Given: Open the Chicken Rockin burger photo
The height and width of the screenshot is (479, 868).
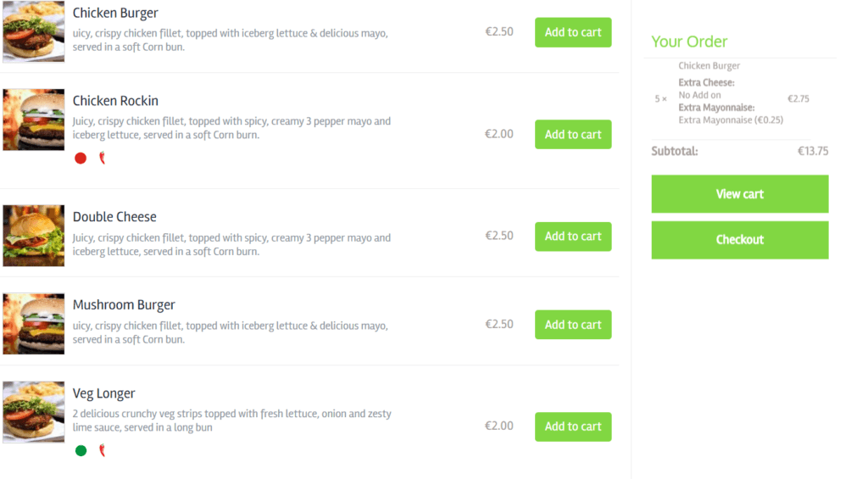Looking at the screenshot, I should 34,120.
